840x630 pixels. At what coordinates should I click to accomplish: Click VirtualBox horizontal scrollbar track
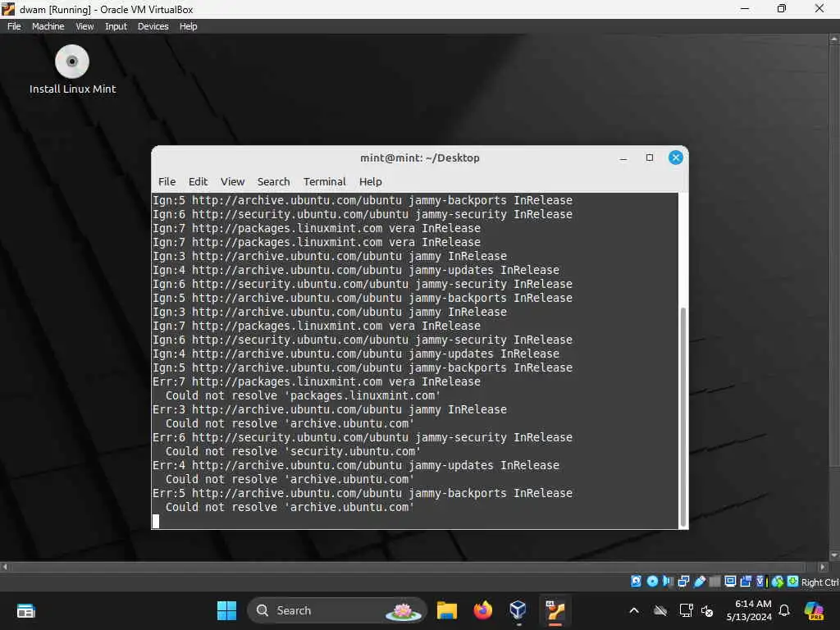(x=409, y=566)
